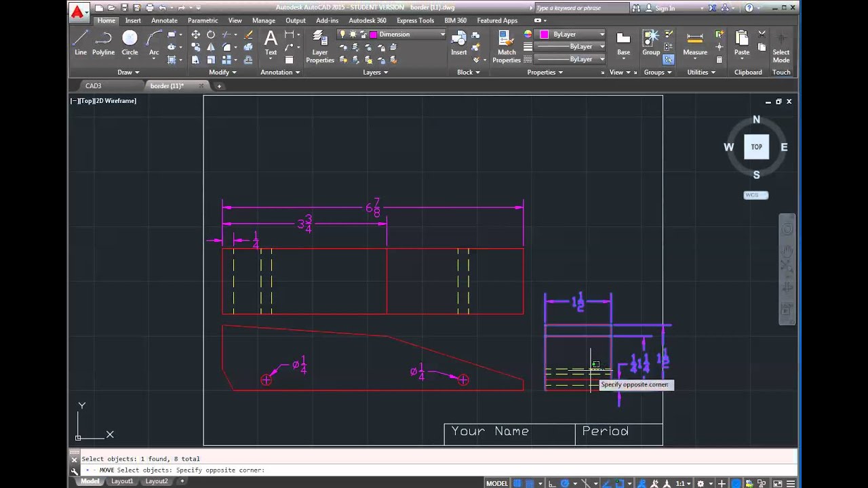Image resolution: width=868 pixels, height=488 pixels.
Task: Click the add layout plus button
Action: pos(182,481)
